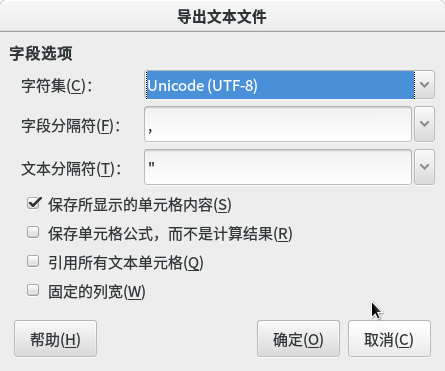Click the 导出文本文件 title bar
445x371 pixels.
222,17
